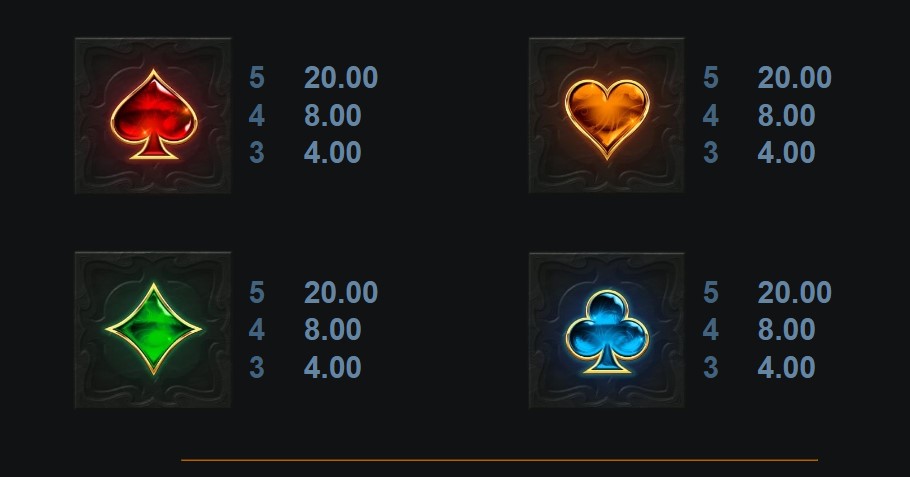Select the 4.00 payout beside orange heart
This screenshot has width=910, height=477.
point(786,153)
